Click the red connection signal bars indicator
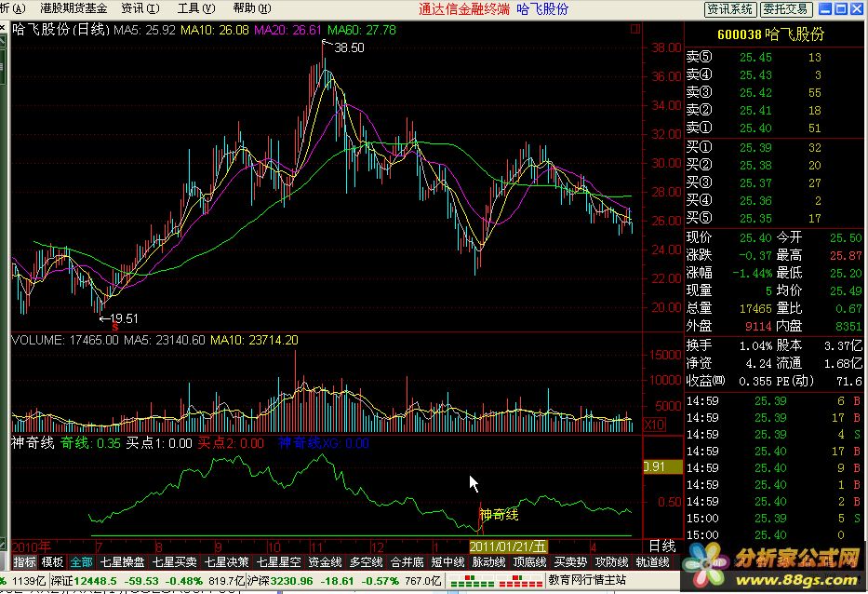 [521, 581]
